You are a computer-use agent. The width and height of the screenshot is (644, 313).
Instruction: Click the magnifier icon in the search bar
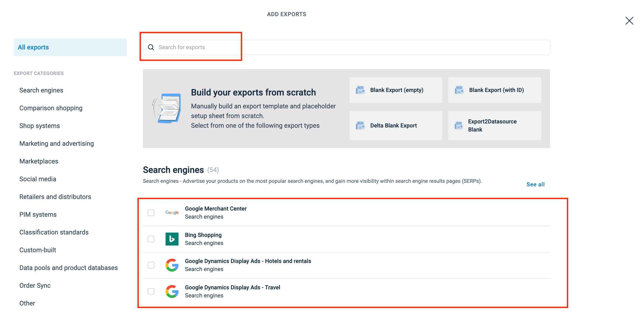(x=151, y=47)
